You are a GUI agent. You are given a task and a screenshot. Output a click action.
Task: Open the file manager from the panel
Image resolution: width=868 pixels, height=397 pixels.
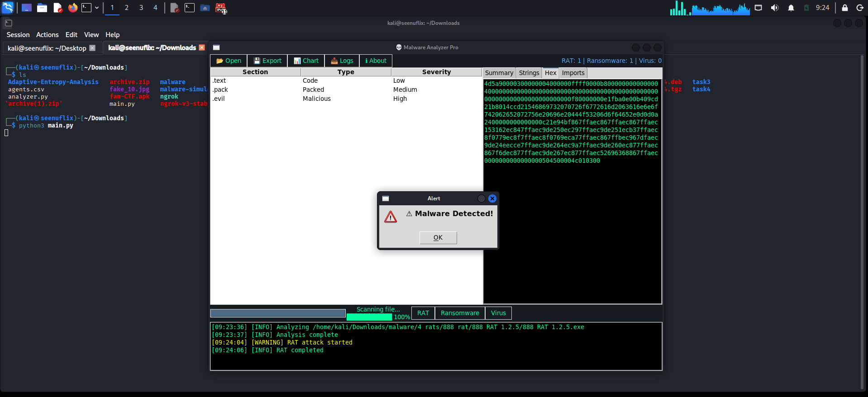click(x=42, y=8)
